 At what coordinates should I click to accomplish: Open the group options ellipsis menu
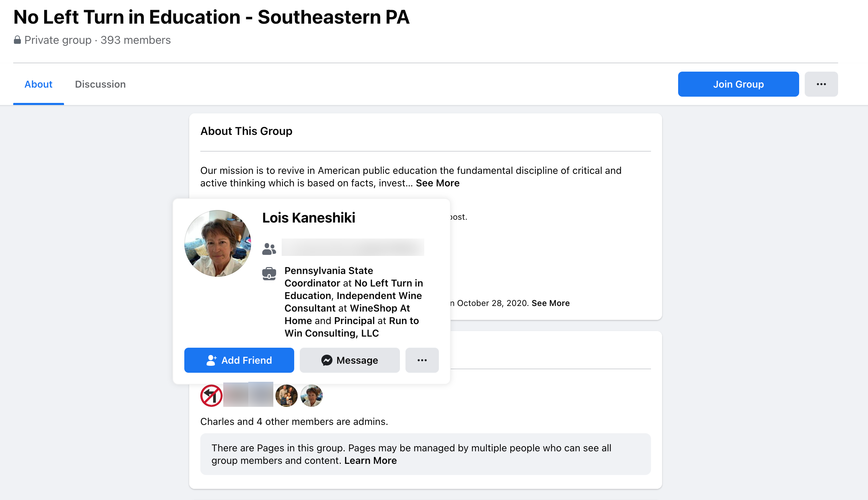click(x=821, y=84)
